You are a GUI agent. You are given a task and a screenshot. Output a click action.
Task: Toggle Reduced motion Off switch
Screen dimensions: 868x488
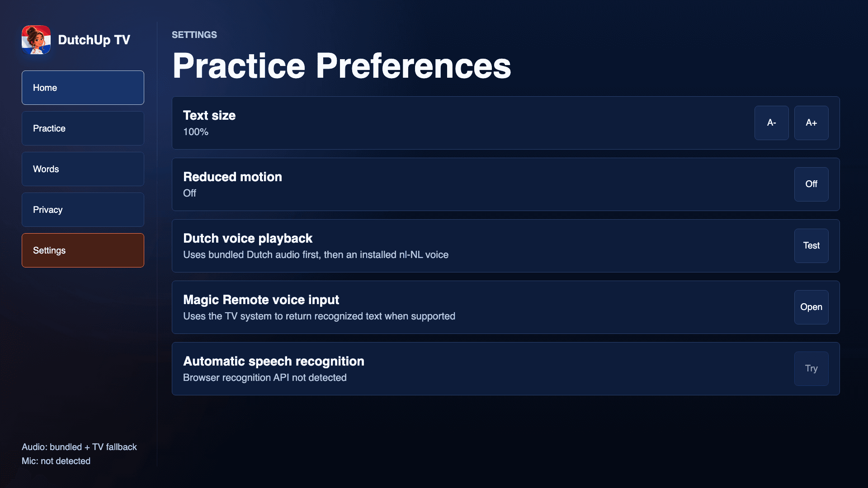click(811, 184)
